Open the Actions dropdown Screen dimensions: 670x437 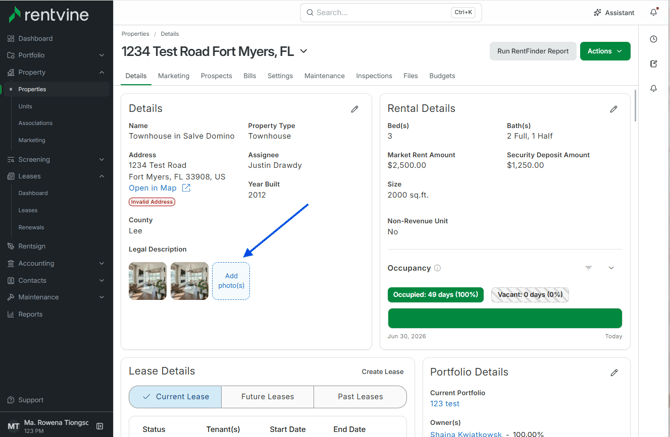605,51
